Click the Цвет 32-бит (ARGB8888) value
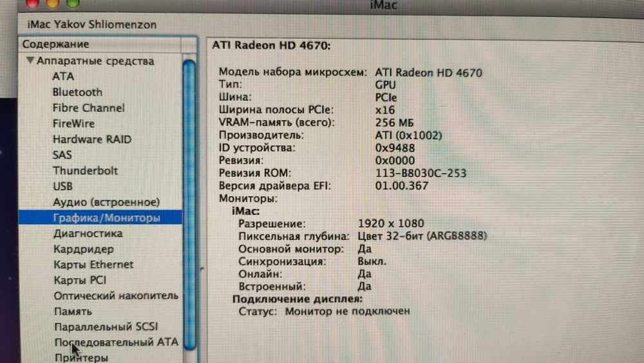Image resolution: width=644 pixels, height=363 pixels. pos(422,235)
